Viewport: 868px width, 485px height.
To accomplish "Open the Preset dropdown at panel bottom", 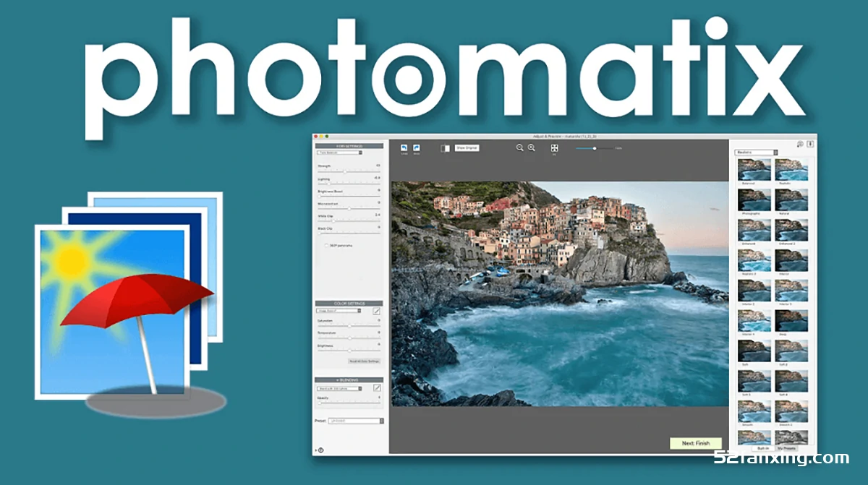I will tap(355, 421).
